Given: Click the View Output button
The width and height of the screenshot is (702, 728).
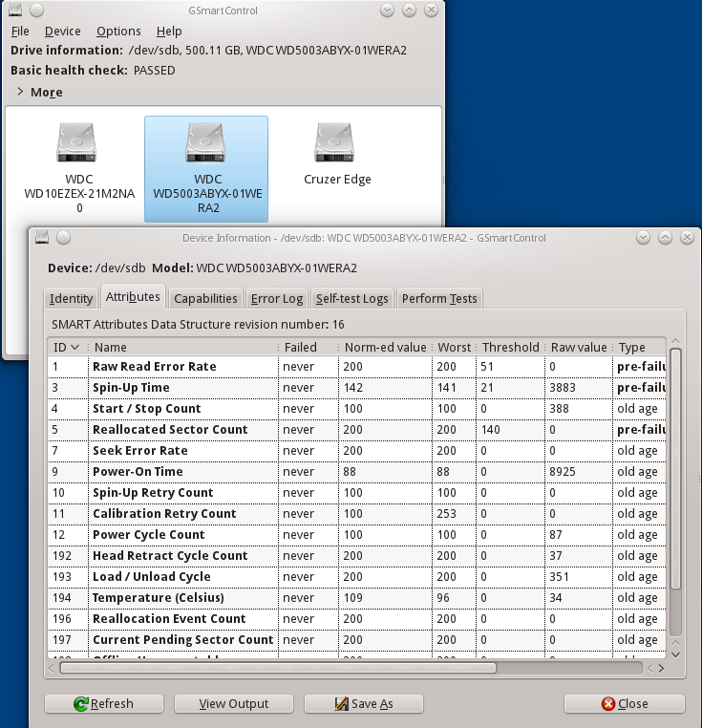Looking at the screenshot, I should [x=234, y=704].
